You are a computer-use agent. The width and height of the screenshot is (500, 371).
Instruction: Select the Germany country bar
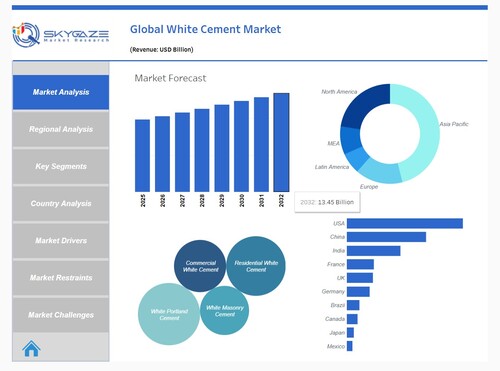click(x=358, y=291)
